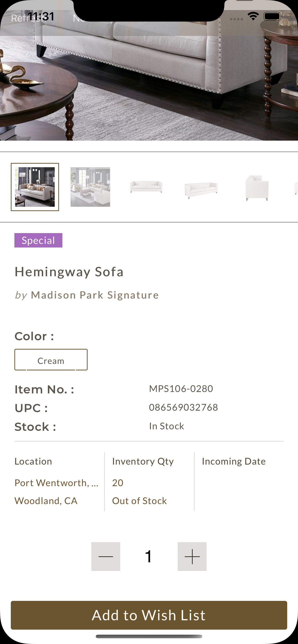Viewport: 298px width, 644px height.
Task: Tap the Wi-Fi status icon
Action: pyautogui.click(x=253, y=17)
